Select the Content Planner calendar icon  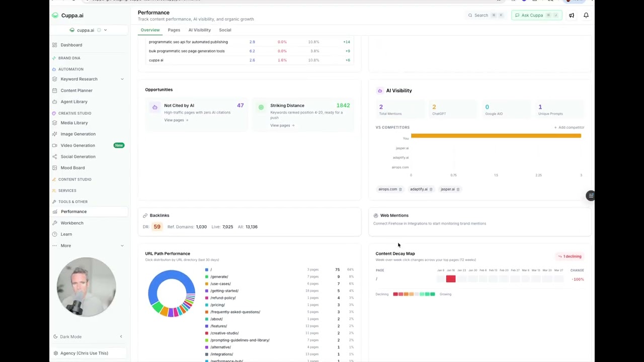[x=55, y=90]
